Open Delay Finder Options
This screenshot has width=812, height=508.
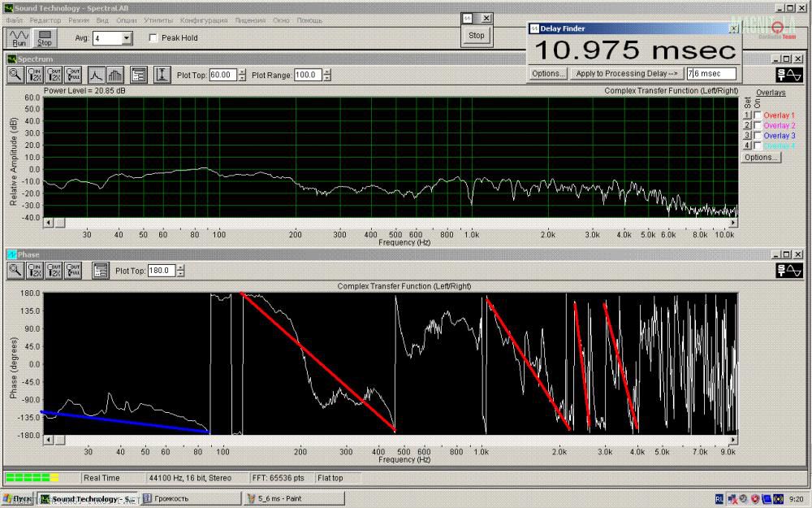[548, 74]
